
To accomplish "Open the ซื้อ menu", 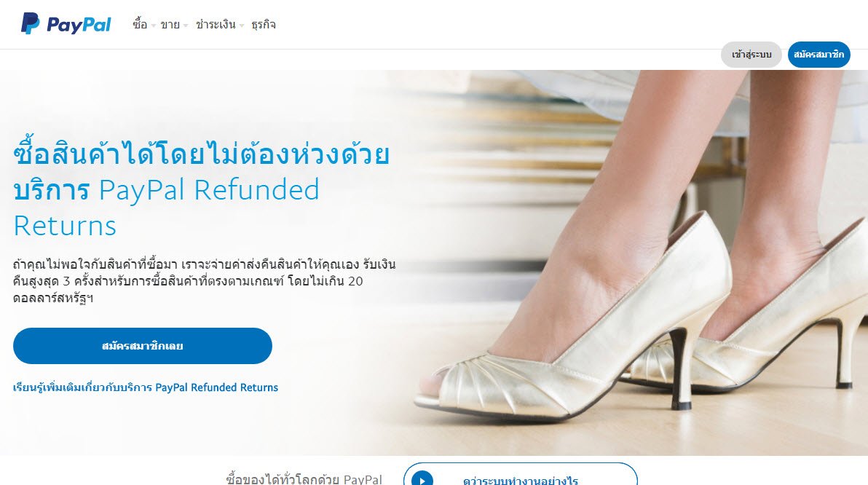I will (140, 24).
